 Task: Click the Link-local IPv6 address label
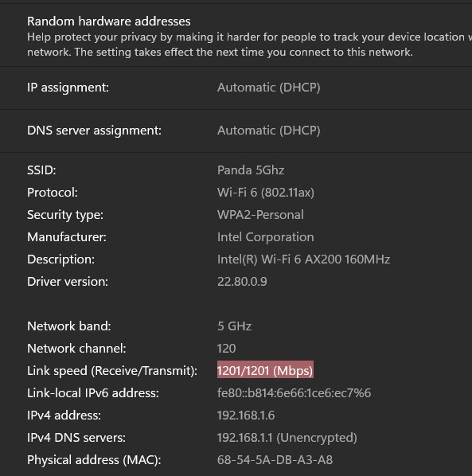pos(93,393)
